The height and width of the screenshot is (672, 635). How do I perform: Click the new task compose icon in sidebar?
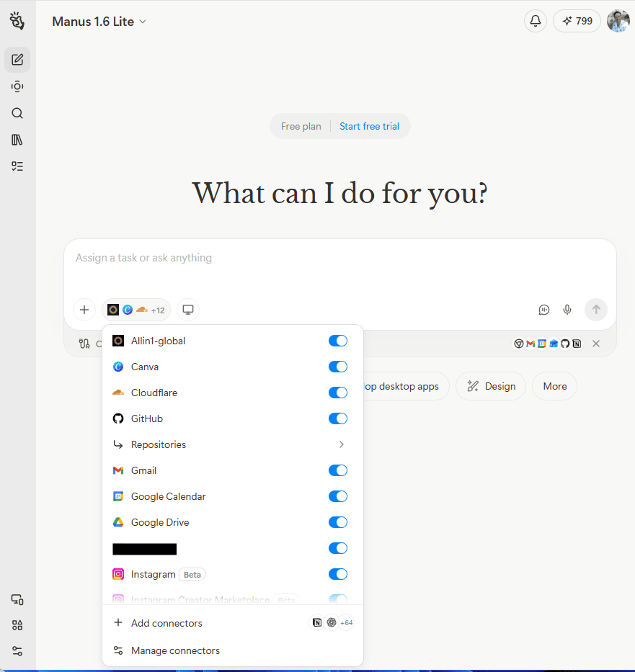pos(17,60)
